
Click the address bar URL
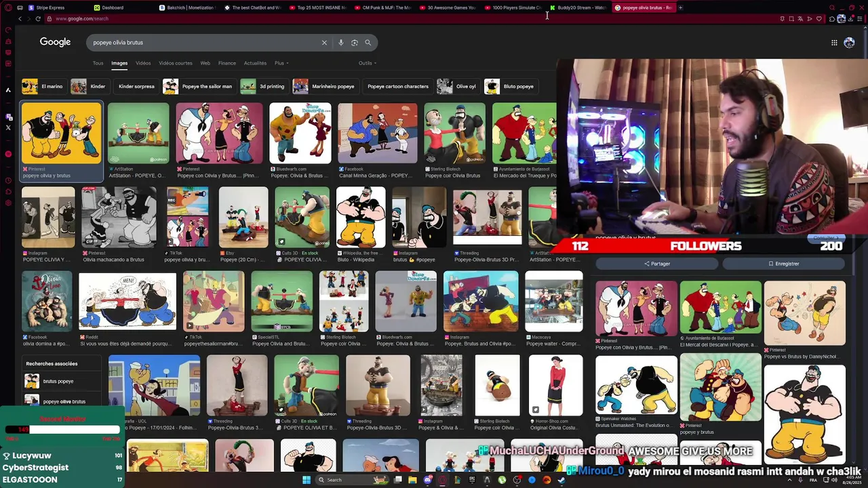click(82, 19)
